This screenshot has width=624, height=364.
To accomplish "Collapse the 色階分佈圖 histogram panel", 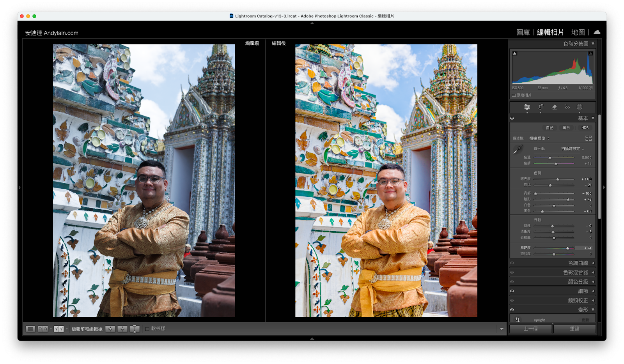I will [593, 44].
